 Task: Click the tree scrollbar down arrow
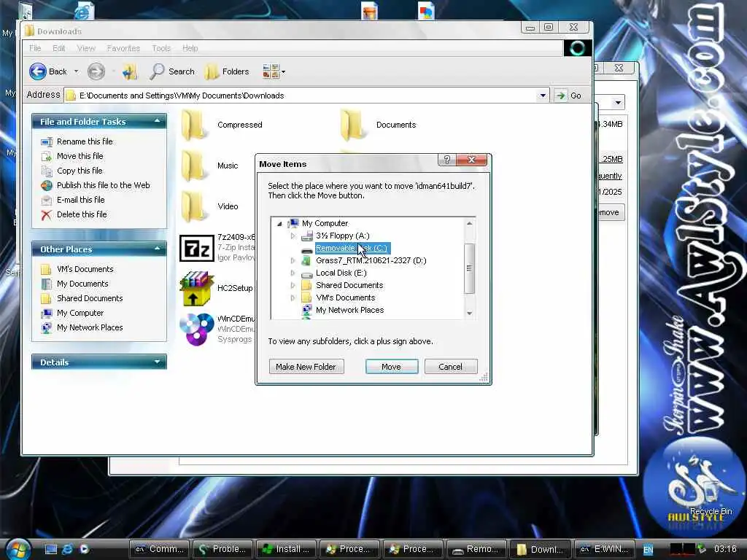click(x=469, y=313)
